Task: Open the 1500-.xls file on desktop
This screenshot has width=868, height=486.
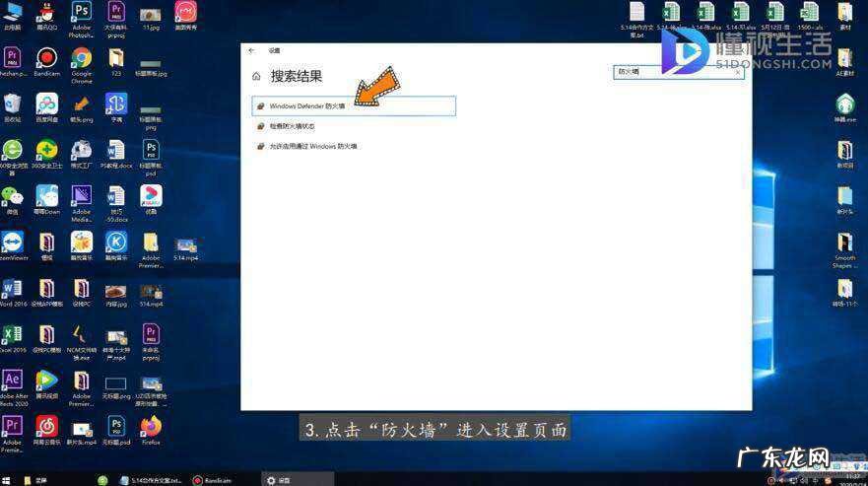Action: pyautogui.click(x=810, y=16)
